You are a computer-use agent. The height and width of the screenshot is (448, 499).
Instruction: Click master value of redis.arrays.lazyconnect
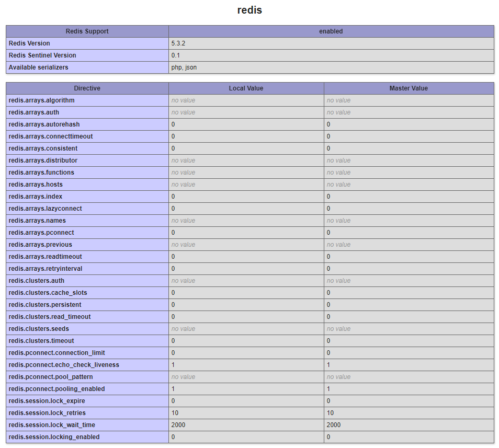(x=328, y=209)
